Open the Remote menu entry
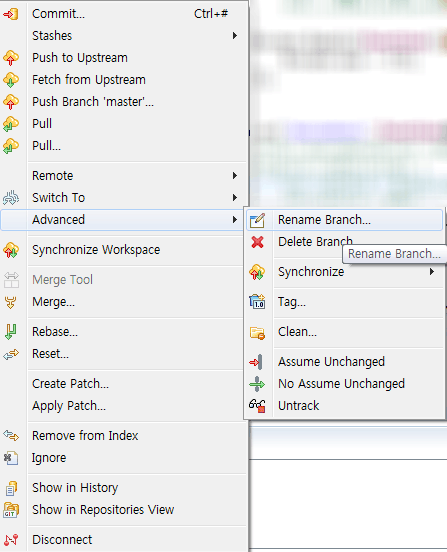Screen dimensions: 447x552 pyautogui.click(x=124, y=176)
